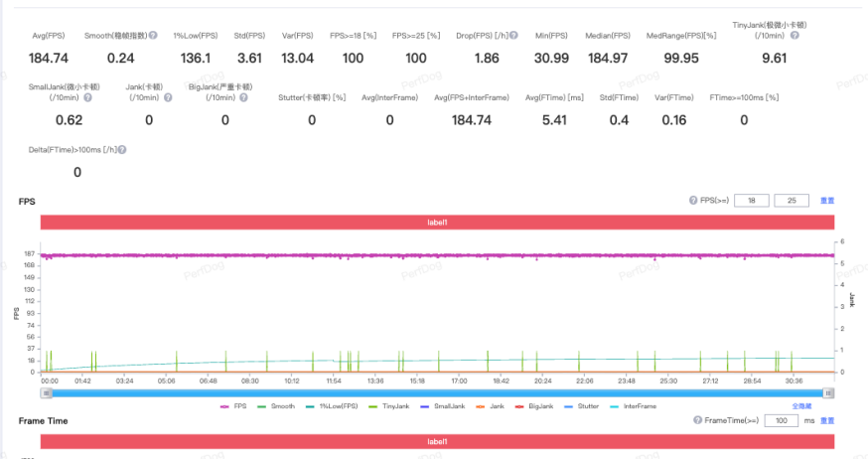Click the Std(FPS) value 3.61

[249, 59]
